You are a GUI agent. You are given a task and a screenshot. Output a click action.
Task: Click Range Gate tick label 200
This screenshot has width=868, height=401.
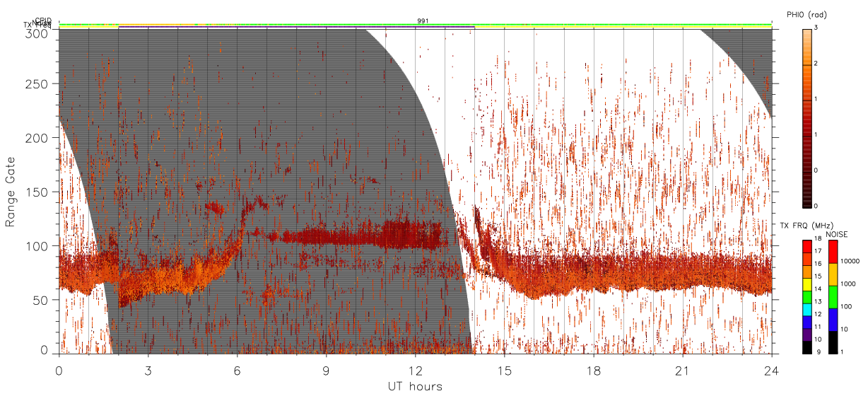click(37, 138)
